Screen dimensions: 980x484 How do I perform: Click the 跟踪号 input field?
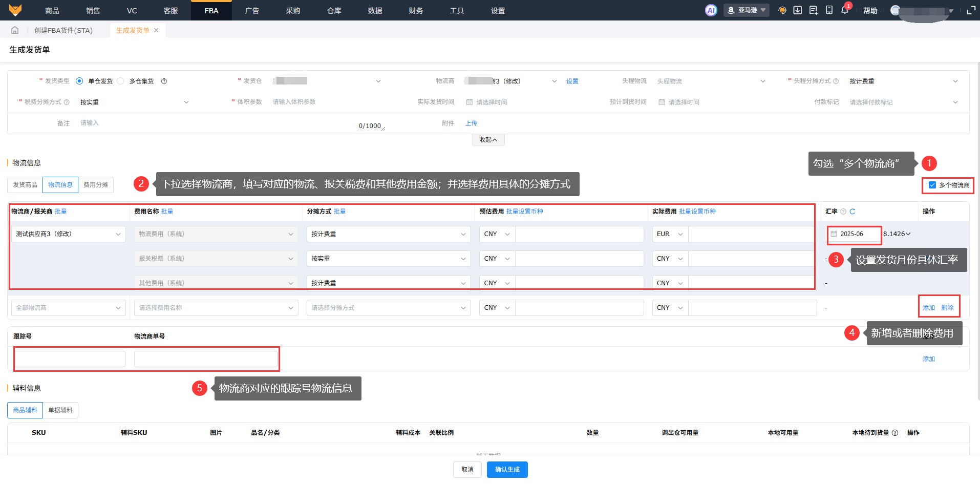coord(70,359)
